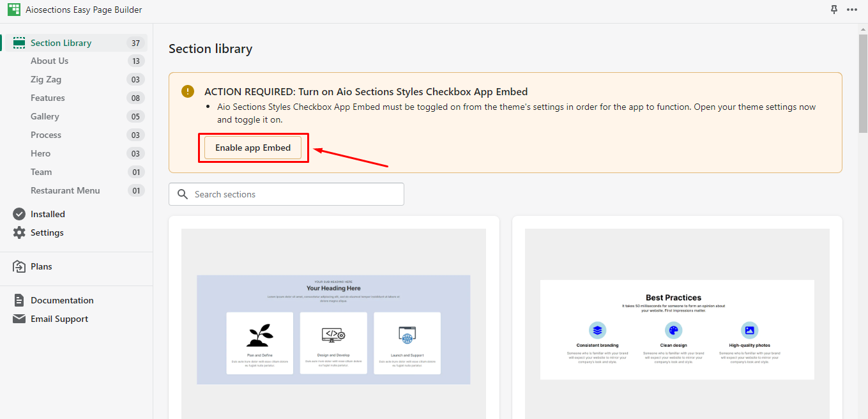Click the Section library page heading
The height and width of the screenshot is (419, 868).
pyautogui.click(x=211, y=49)
